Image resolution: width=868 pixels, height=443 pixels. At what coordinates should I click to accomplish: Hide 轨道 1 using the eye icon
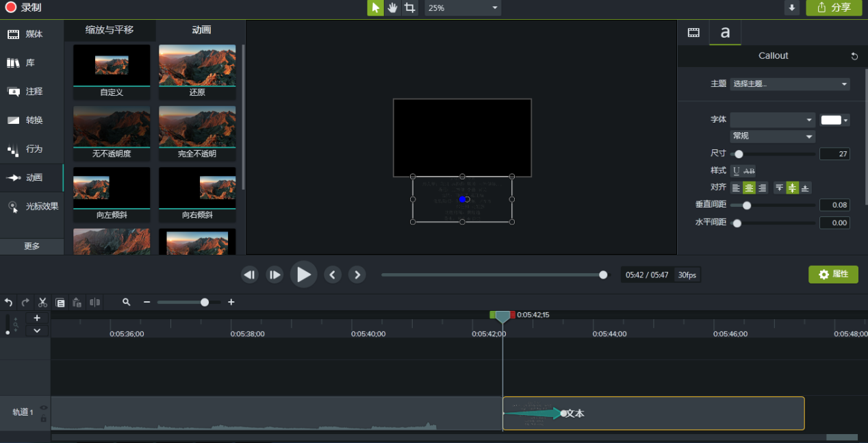coord(44,408)
